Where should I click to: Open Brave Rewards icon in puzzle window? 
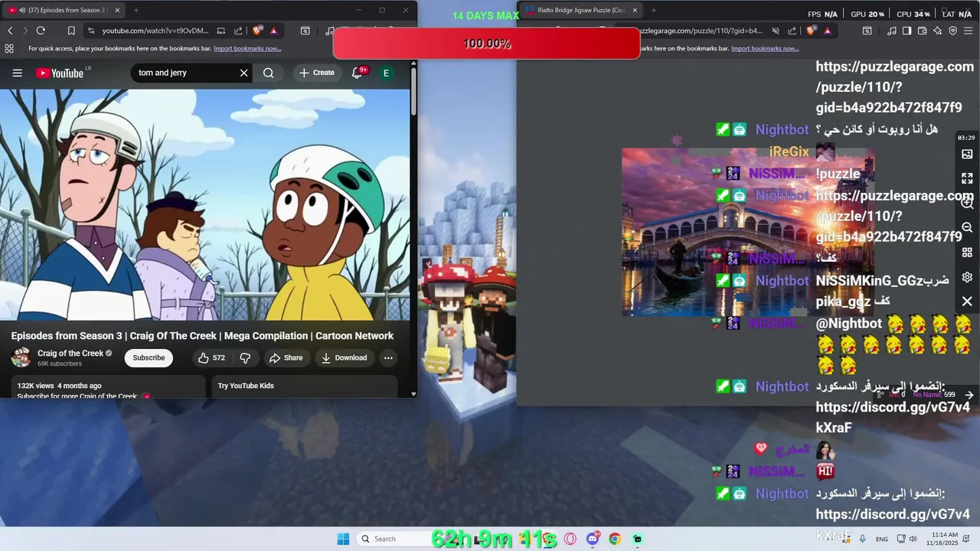[828, 31]
